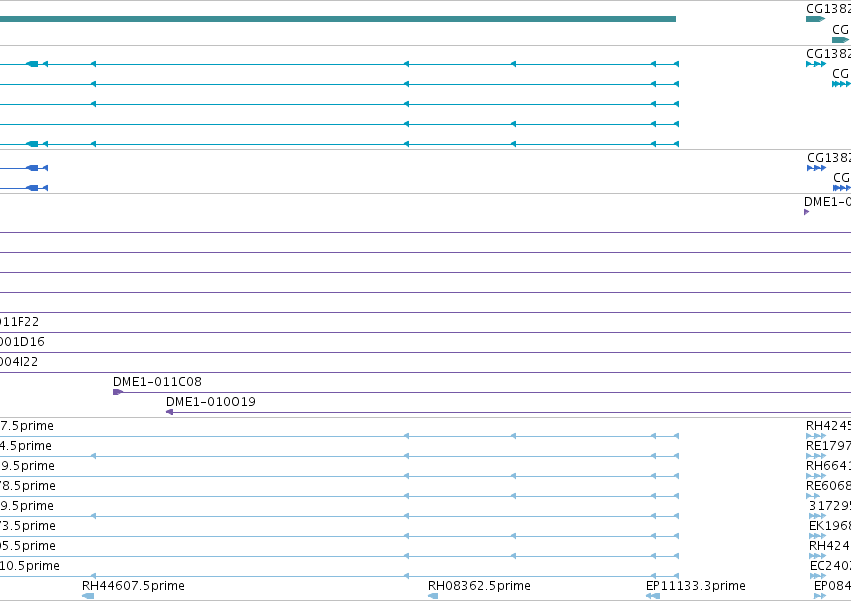Select the long teal gene bar at top

338,19
